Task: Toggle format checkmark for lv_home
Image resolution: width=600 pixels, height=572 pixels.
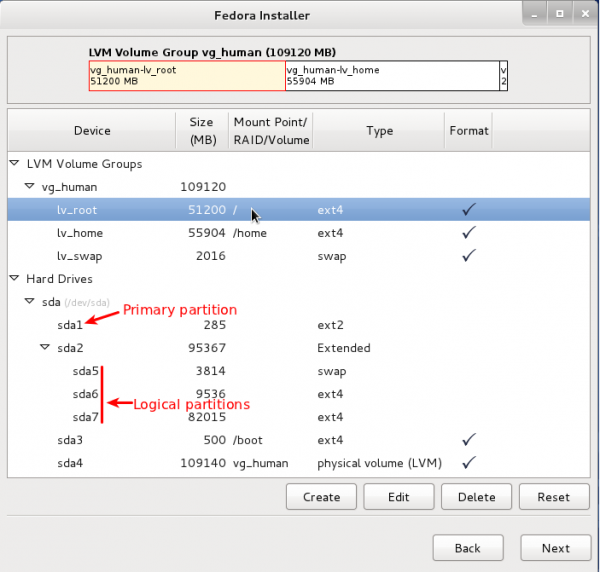Action: coord(469,232)
